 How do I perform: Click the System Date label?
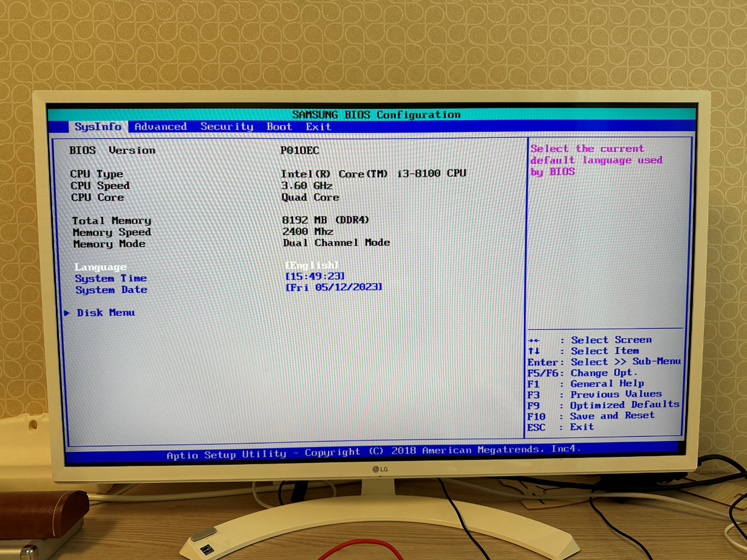pos(111,290)
